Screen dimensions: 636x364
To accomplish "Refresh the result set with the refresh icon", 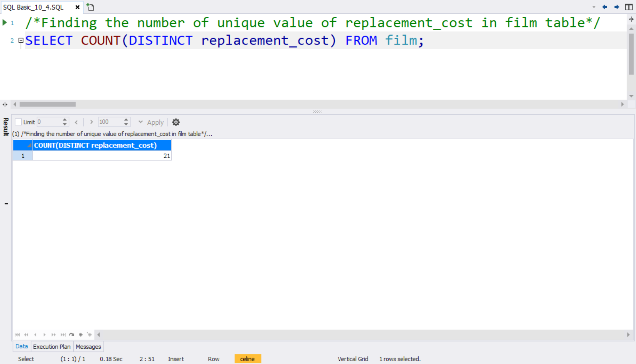I will tap(72, 334).
